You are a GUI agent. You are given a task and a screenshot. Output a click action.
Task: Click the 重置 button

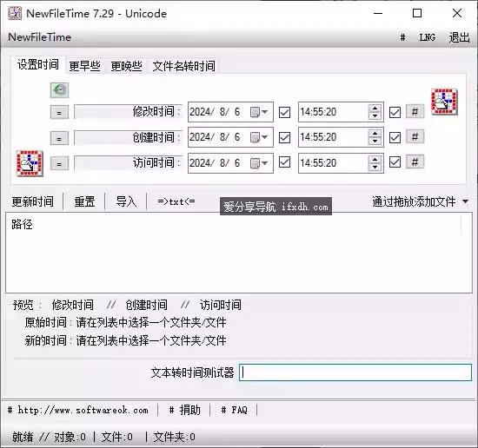84,201
